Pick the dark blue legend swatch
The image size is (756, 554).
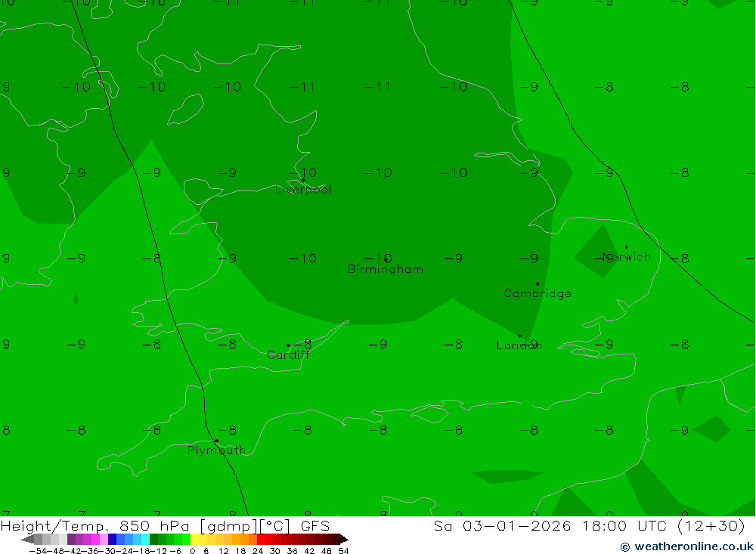pyautogui.click(x=113, y=539)
